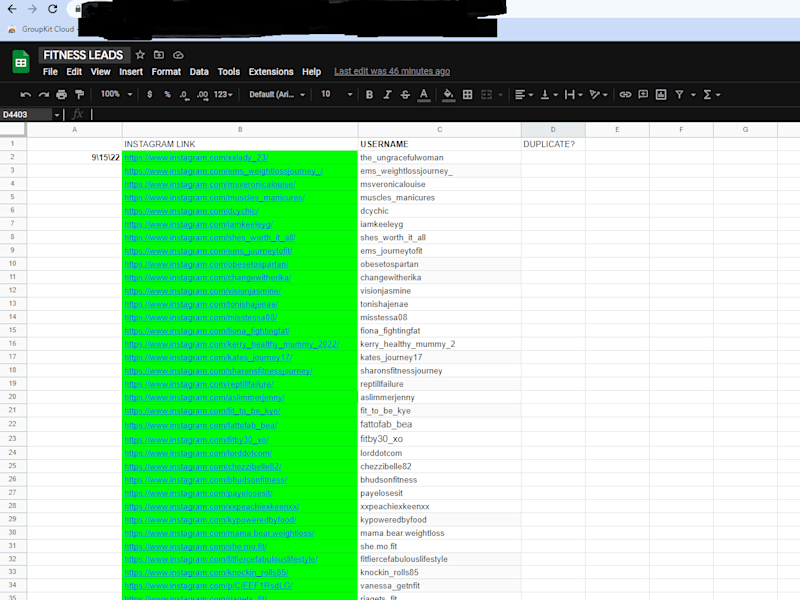The image size is (800, 600).
Task: Decrease decimal places icon
Action: click(x=184, y=95)
